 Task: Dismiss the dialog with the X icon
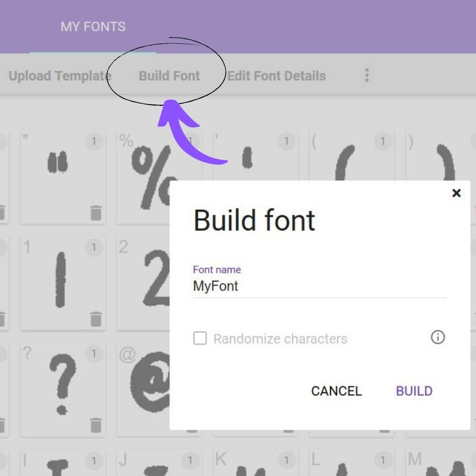[x=456, y=193]
